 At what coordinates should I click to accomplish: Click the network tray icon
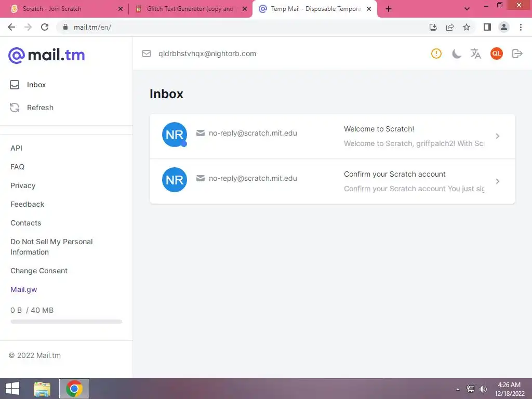tap(471, 389)
